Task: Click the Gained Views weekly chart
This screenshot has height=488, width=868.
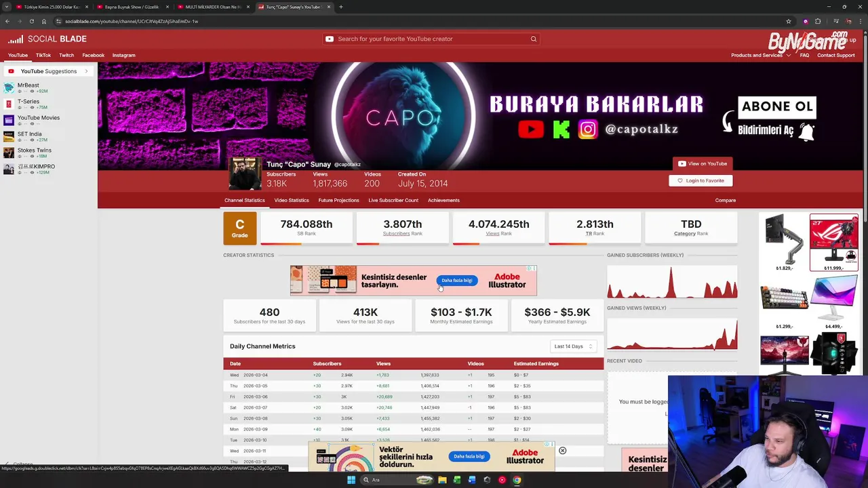Action: (x=672, y=333)
